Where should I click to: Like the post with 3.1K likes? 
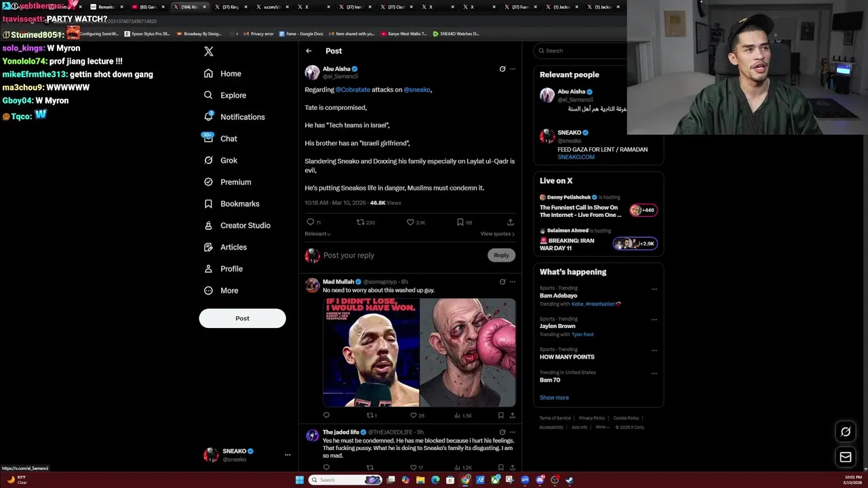point(410,222)
